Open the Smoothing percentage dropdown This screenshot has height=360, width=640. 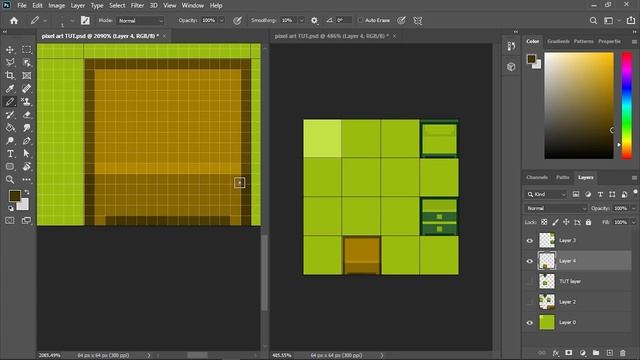(x=302, y=20)
